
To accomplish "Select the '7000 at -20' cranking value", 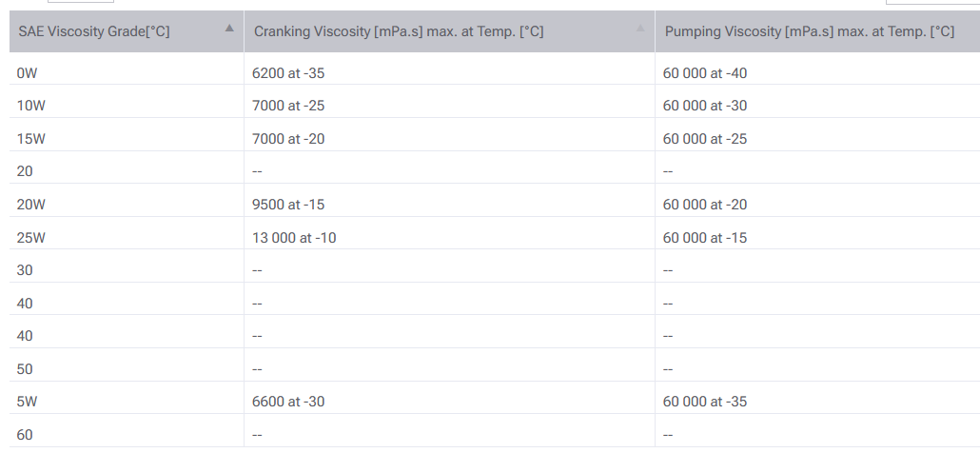I will pyautogui.click(x=288, y=139).
